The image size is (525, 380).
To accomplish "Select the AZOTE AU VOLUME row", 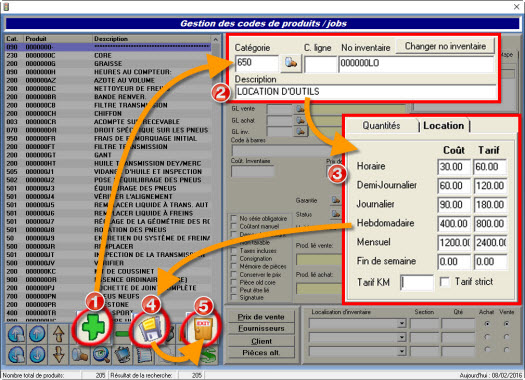I will (x=108, y=80).
